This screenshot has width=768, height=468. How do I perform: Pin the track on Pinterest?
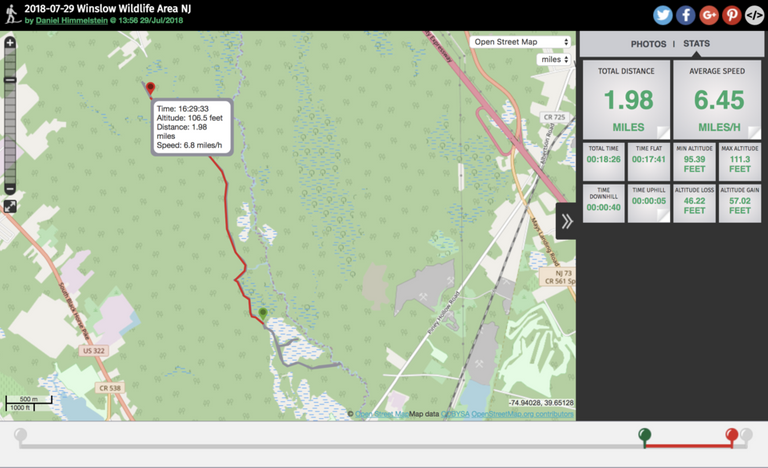pyautogui.click(x=732, y=15)
